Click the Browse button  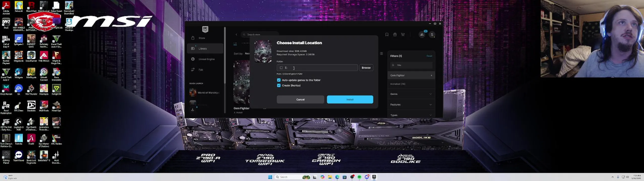366,68
